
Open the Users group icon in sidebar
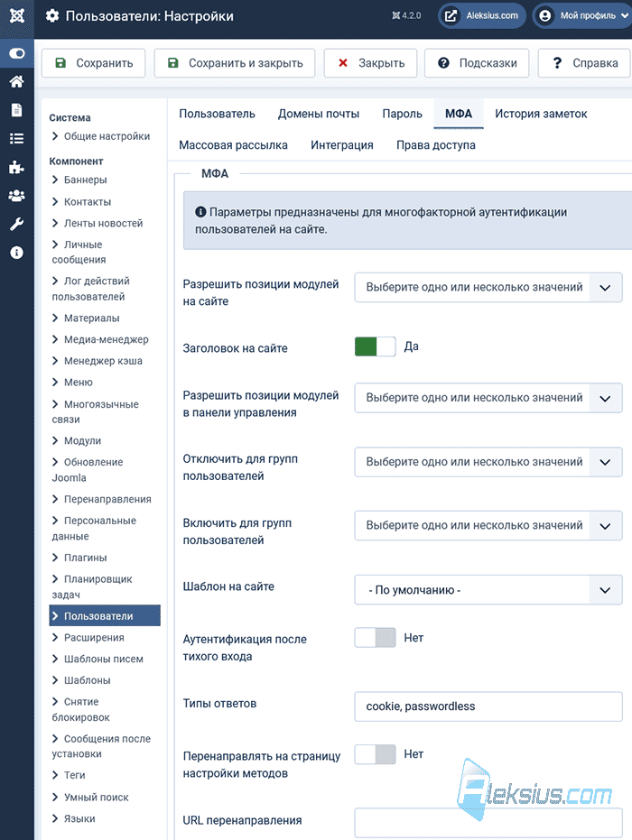(x=16, y=196)
